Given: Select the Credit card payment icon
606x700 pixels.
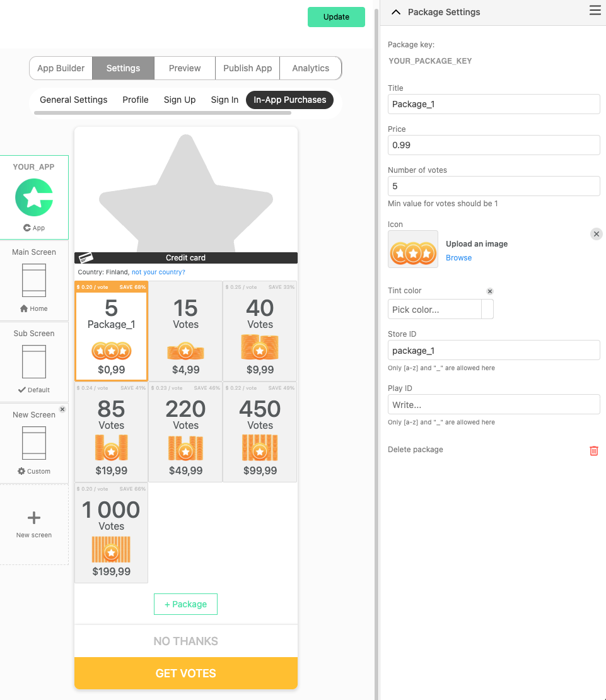Looking at the screenshot, I should click(x=86, y=257).
